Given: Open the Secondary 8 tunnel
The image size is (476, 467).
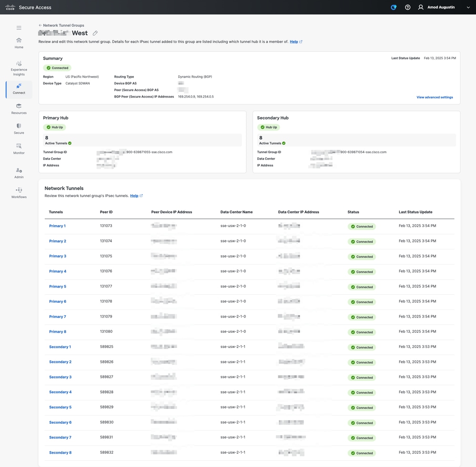Looking at the screenshot, I should point(61,452).
